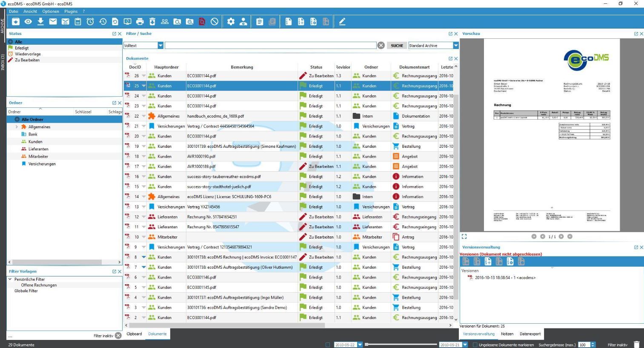Click into the full-text search input field
Screen dimensions: 644x348
pyautogui.click(x=270, y=46)
